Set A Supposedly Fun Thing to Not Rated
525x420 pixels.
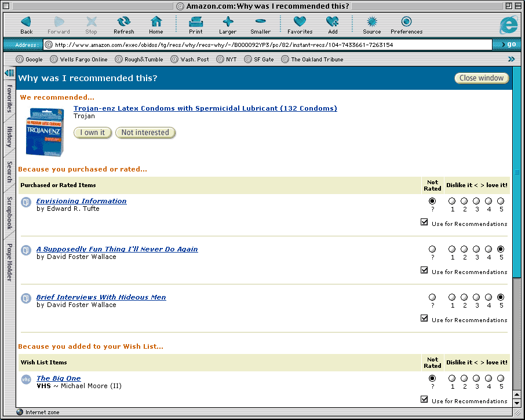[432, 249]
